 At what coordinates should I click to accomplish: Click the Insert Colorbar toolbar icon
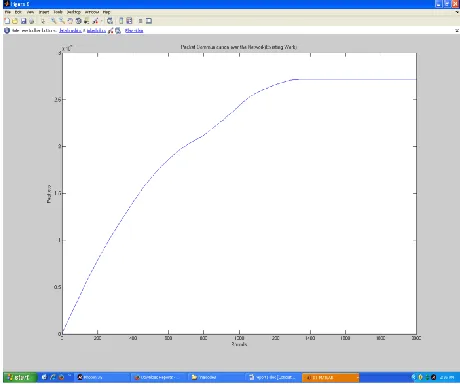121,21
